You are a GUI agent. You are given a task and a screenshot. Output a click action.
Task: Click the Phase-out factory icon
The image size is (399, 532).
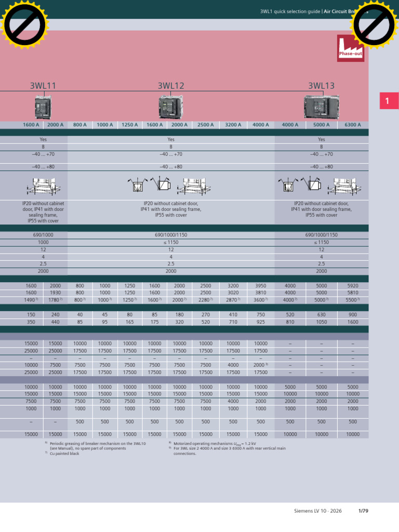[x=351, y=48]
